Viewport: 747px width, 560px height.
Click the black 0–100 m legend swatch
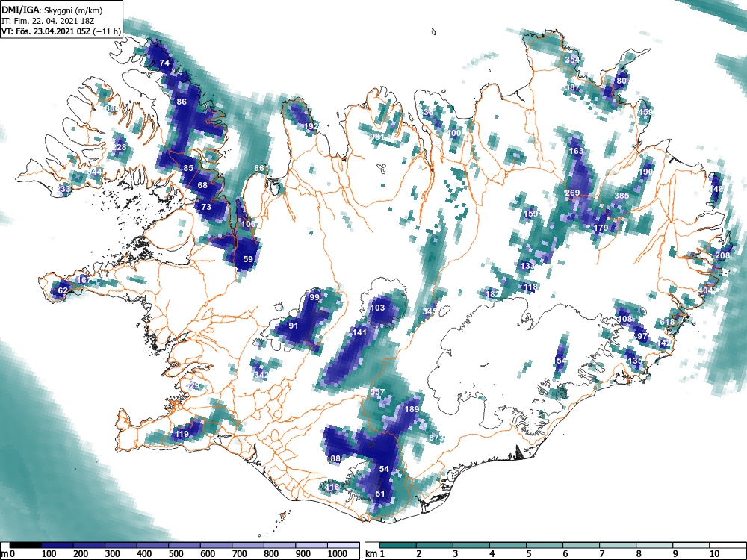[x=25, y=545]
